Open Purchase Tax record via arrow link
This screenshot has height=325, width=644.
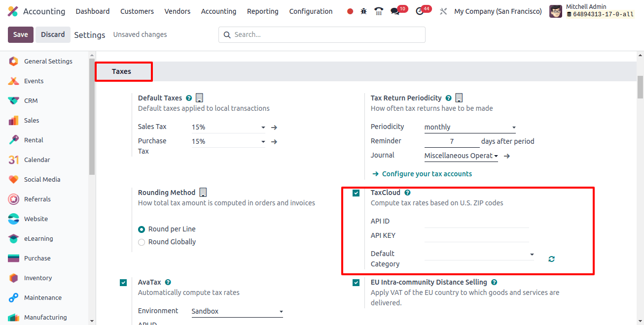point(274,142)
